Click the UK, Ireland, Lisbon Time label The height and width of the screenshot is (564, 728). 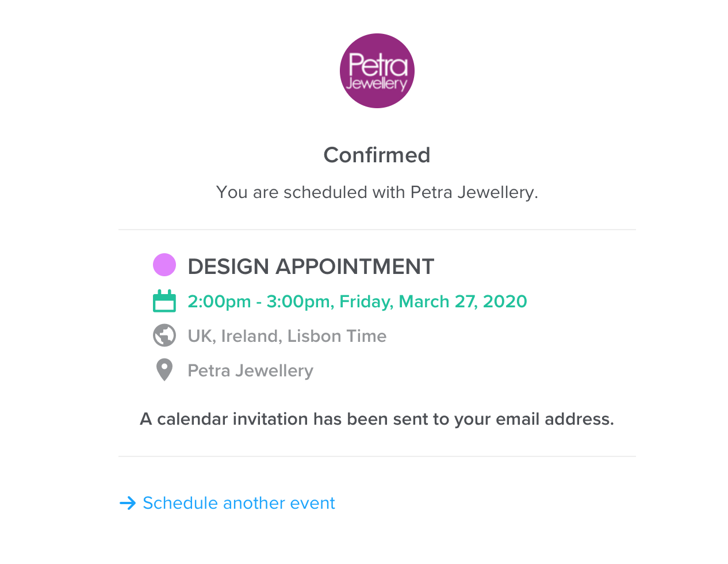(x=287, y=336)
